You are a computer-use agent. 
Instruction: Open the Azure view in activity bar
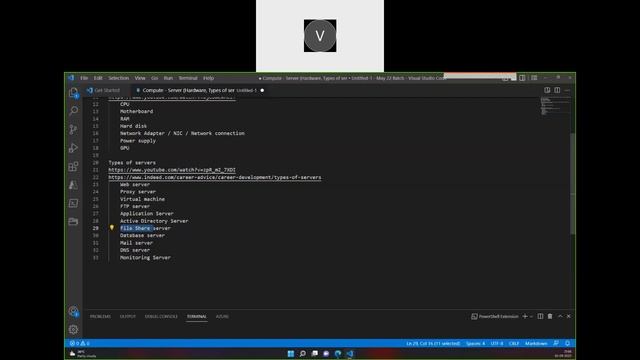[73, 184]
